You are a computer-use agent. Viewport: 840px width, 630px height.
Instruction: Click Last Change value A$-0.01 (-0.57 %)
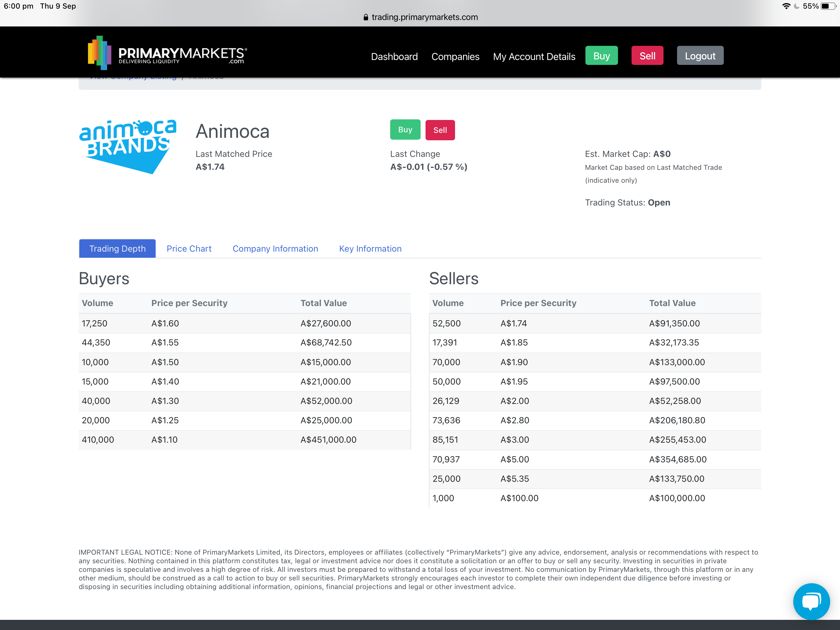[x=429, y=167]
